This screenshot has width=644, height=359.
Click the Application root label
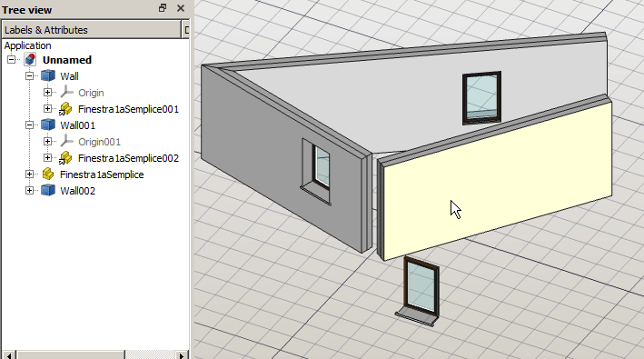coord(27,45)
